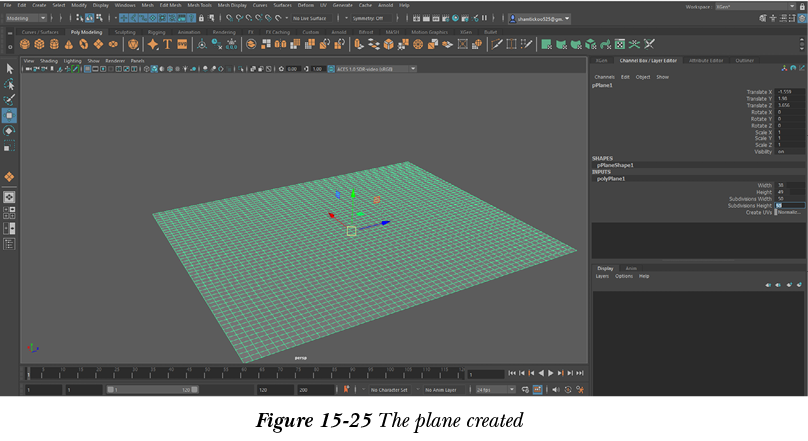Screen dimensions: 808x441
Task: Click the Scale tool in the toolbox
Action: (9, 147)
